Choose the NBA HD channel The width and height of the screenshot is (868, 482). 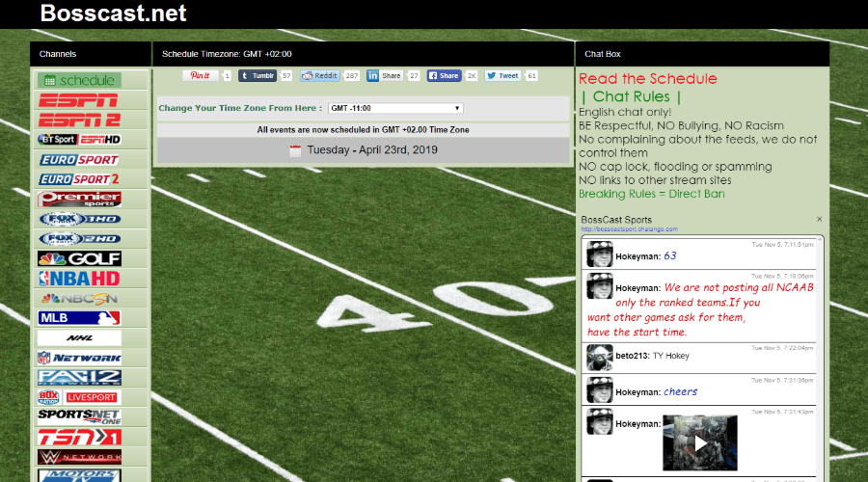pos(79,279)
